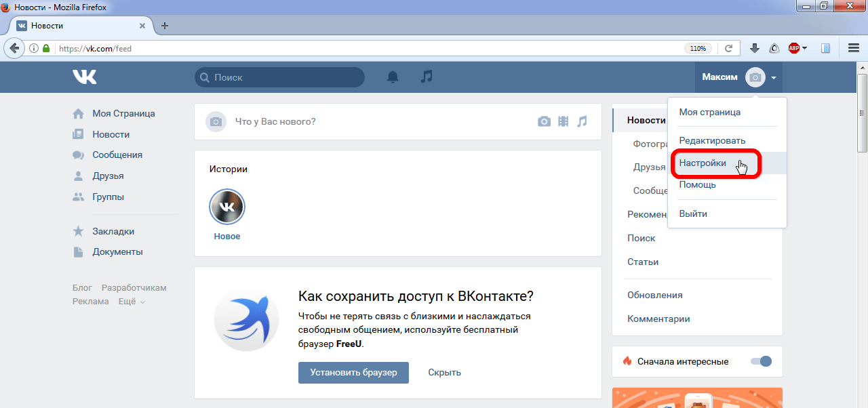The width and height of the screenshot is (868, 408).
Task: Toggle the Сначала интересные switch
Action: pyautogui.click(x=762, y=361)
